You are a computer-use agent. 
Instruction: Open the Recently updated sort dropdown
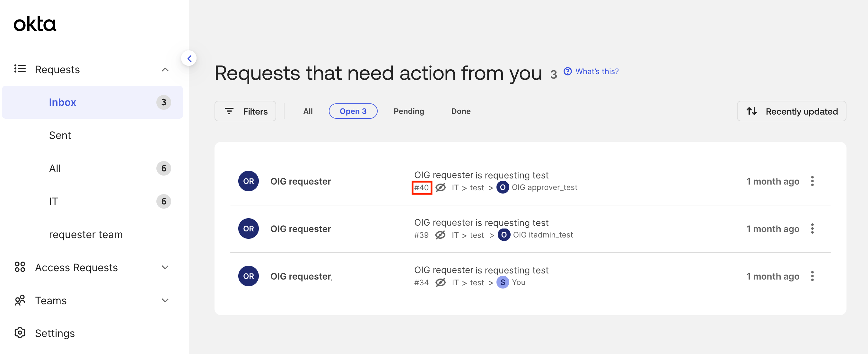click(791, 111)
